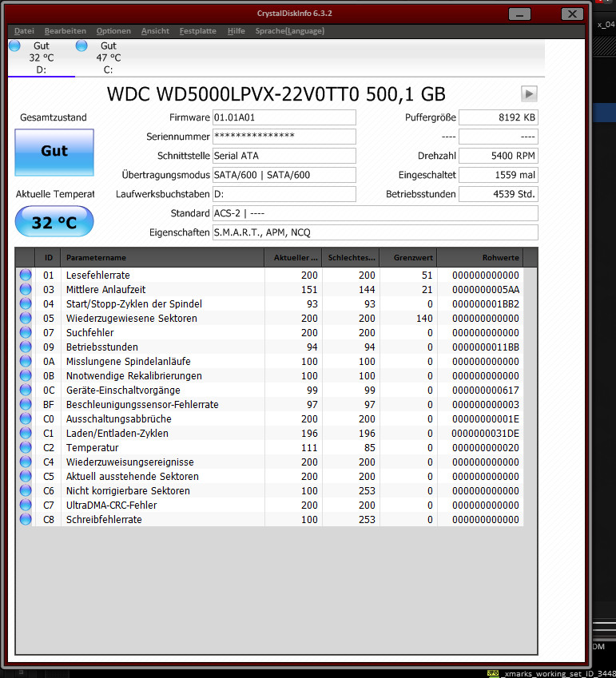Click the Drehzahl value 5400 RPM
Viewport: 616px width, 678px height.
click(499, 156)
